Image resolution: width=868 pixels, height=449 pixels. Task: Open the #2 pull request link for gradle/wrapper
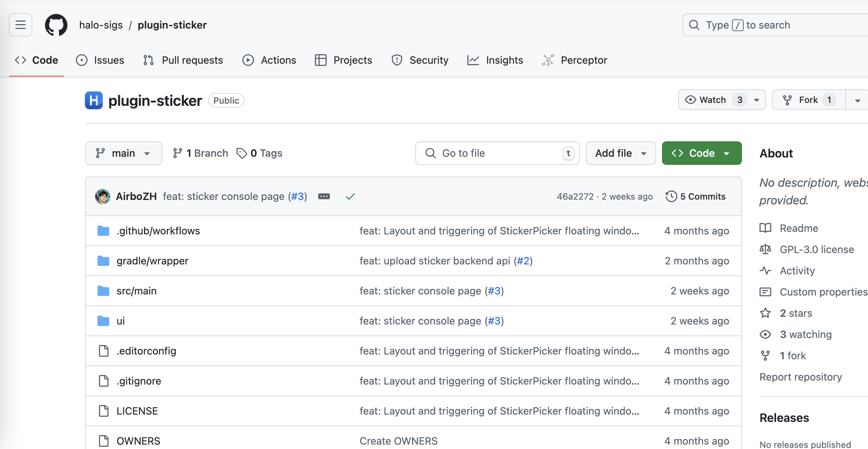[523, 261]
